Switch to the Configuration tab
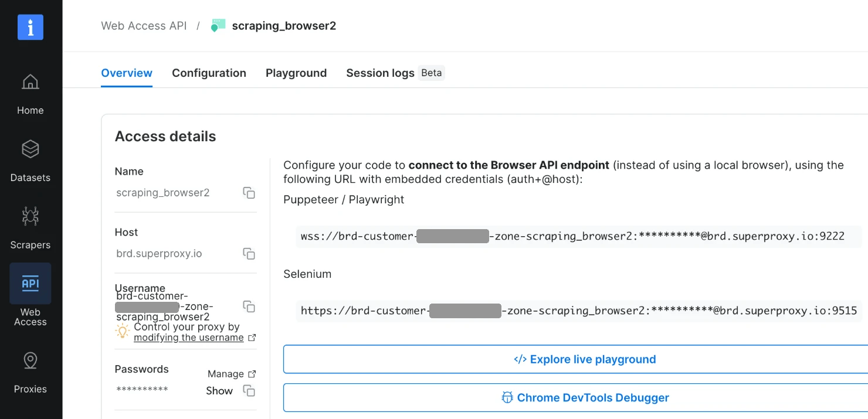 pyautogui.click(x=209, y=73)
